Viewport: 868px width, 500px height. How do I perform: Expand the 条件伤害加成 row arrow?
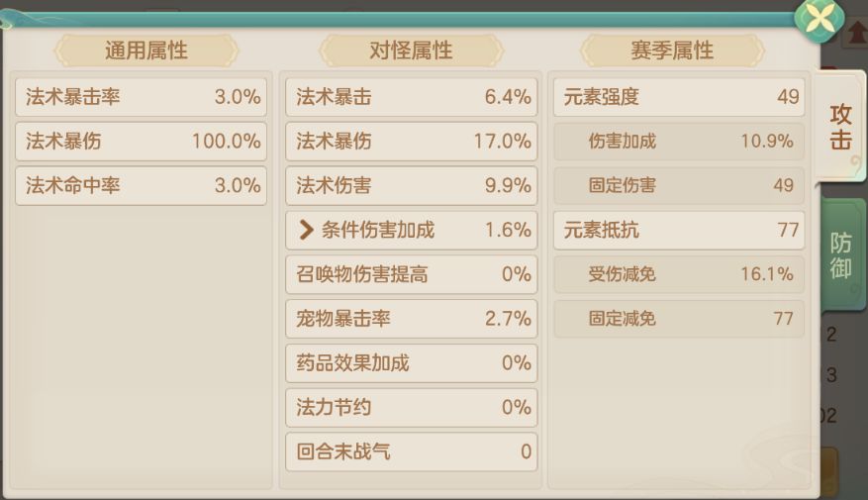306,231
